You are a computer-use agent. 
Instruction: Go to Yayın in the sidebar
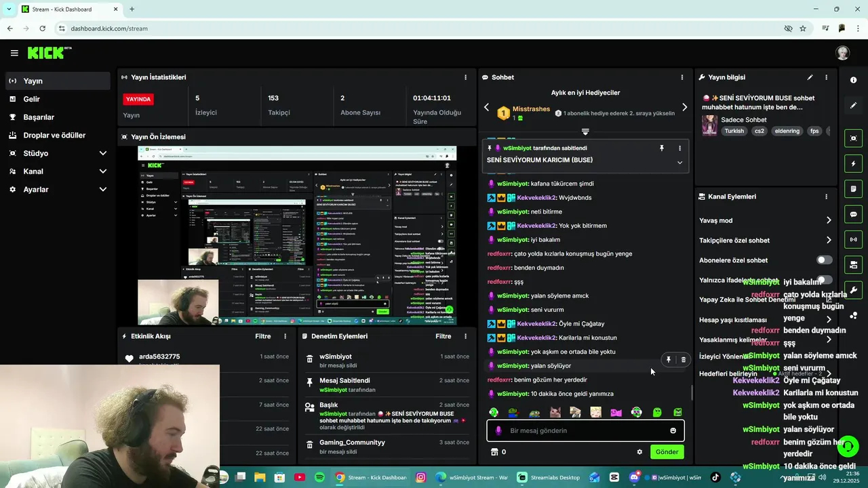coord(57,81)
